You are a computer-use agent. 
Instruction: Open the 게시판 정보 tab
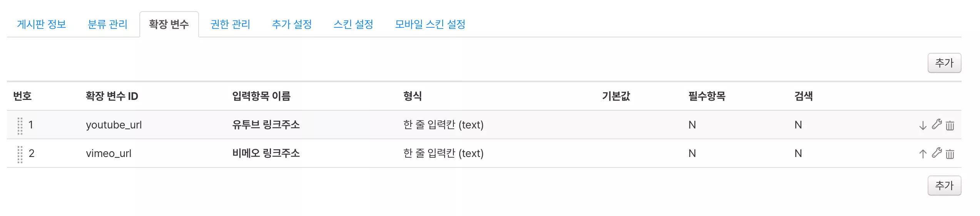point(42,24)
